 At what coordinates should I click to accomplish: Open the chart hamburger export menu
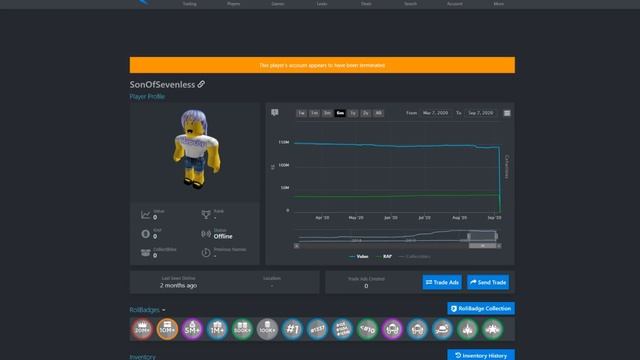[507, 113]
